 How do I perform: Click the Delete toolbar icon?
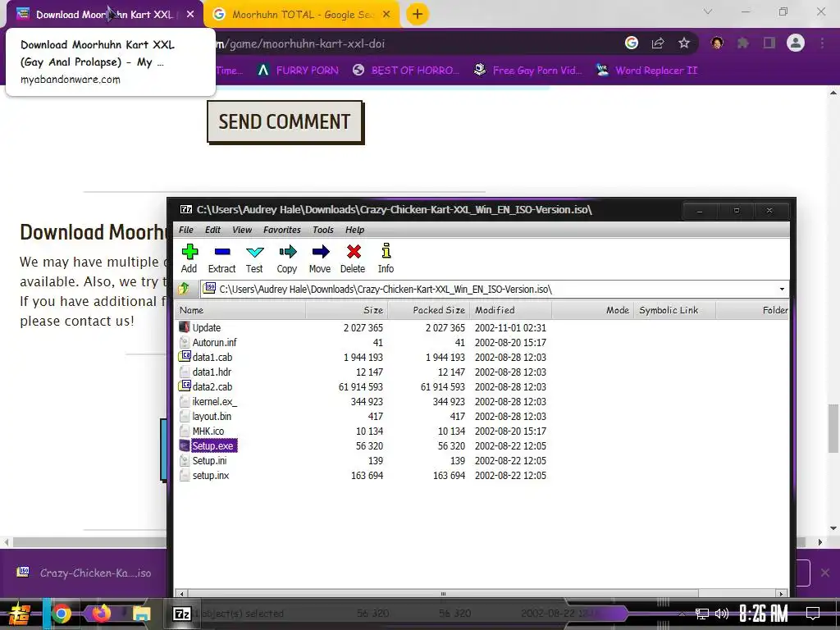tap(353, 258)
